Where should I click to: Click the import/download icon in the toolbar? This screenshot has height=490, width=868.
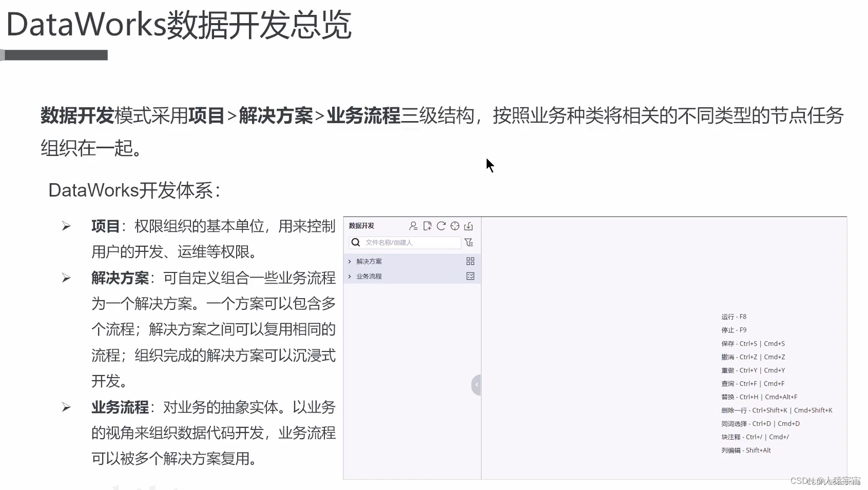click(x=469, y=226)
